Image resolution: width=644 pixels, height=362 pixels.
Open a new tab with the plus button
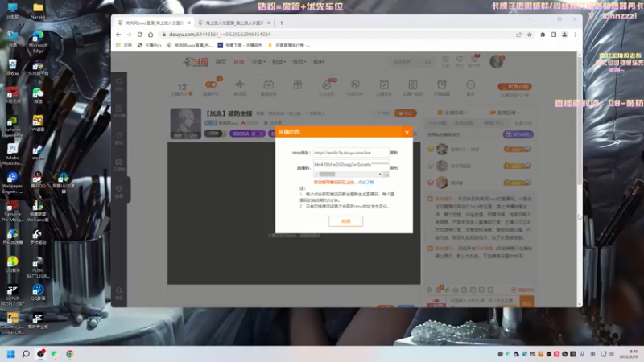pyautogui.click(x=282, y=23)
